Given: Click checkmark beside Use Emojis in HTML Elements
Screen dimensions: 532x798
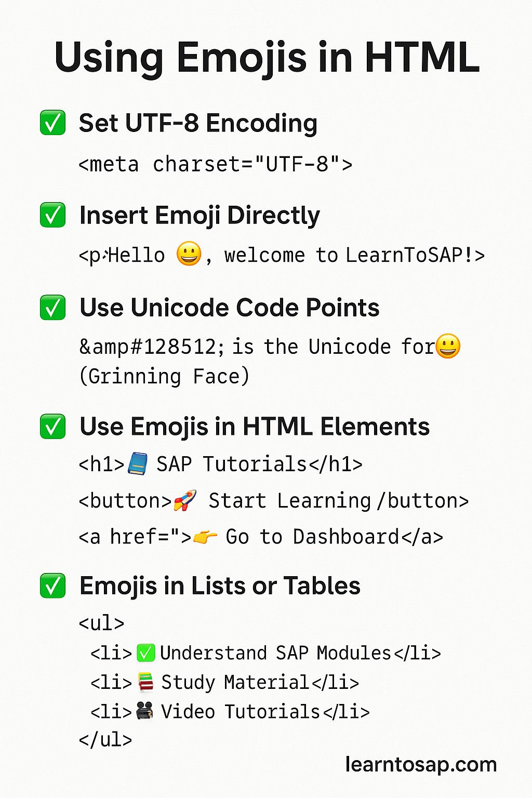Looking at the screenshot, I should [53, 427].
